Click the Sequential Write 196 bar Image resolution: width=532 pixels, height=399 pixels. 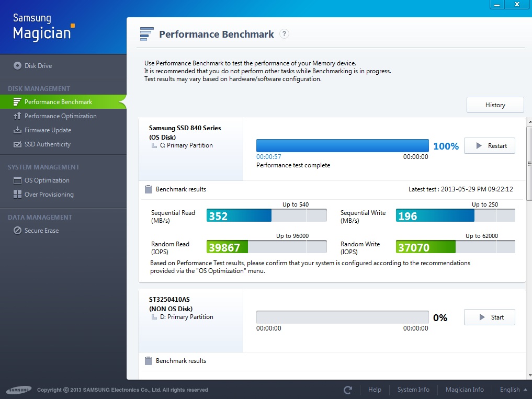point(455,215)
